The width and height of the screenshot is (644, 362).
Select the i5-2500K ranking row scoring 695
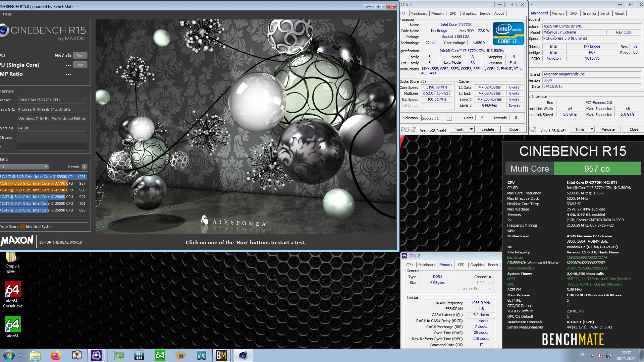click(44, 210)
